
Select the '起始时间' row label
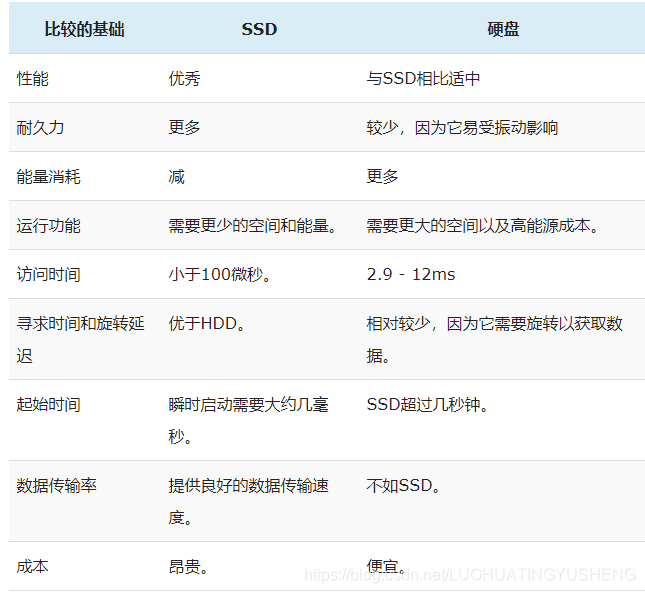[49, 404]
